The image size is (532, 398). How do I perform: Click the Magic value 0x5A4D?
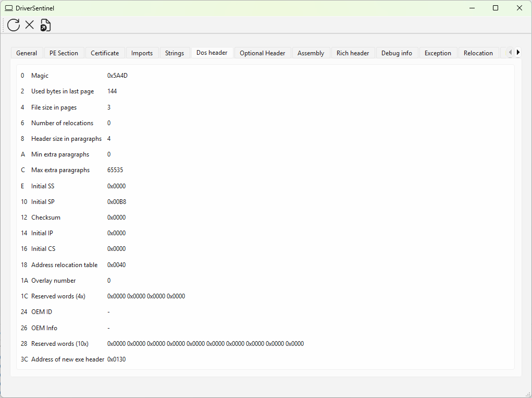117,76
